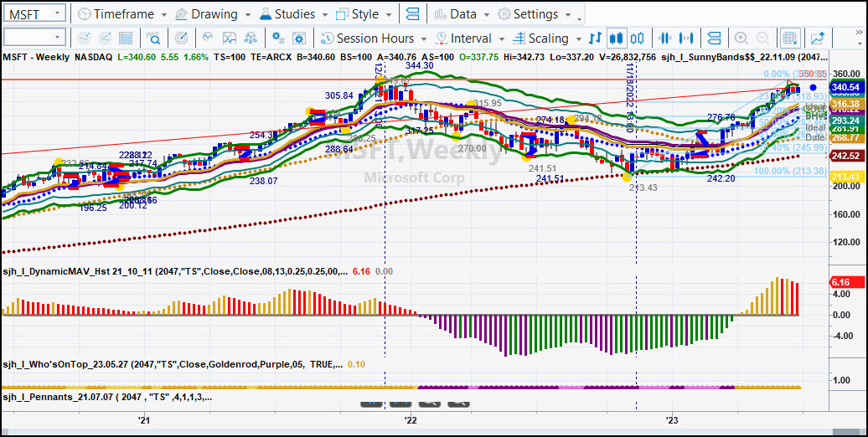Open the Data menu
This screenshot has height=437, width=868.
(462, 14)
